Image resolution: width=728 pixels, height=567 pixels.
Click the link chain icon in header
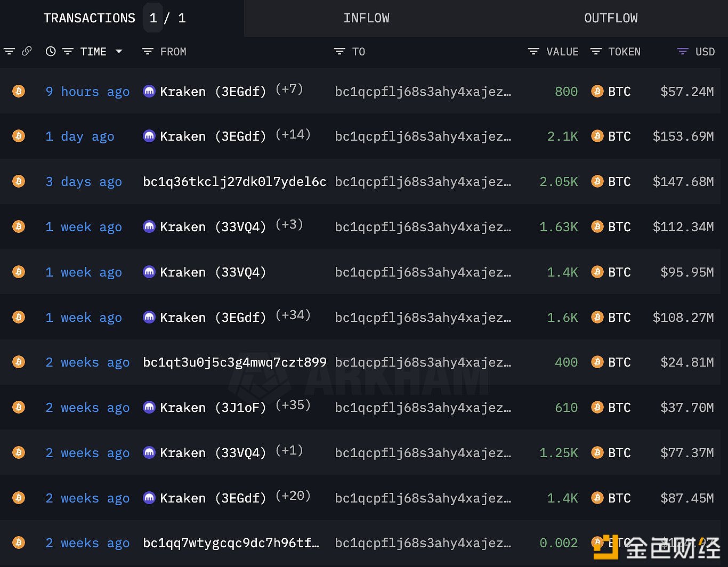click(27, 51)
